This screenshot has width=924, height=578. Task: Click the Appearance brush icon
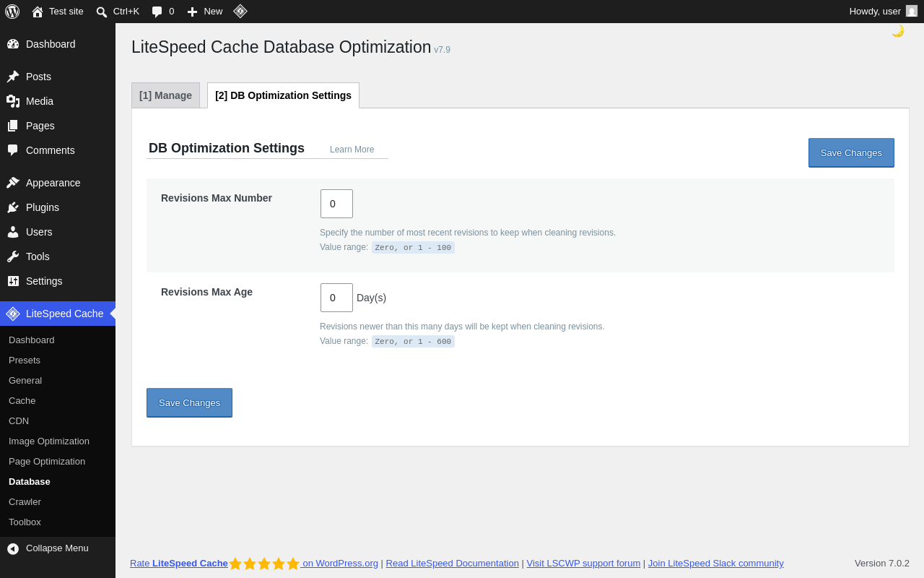point(13,183)
